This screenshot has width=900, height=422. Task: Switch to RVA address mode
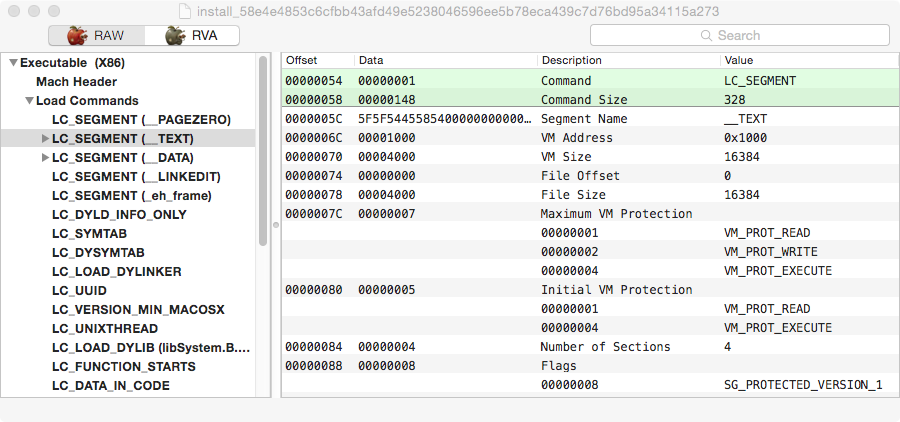click(191, 36)
